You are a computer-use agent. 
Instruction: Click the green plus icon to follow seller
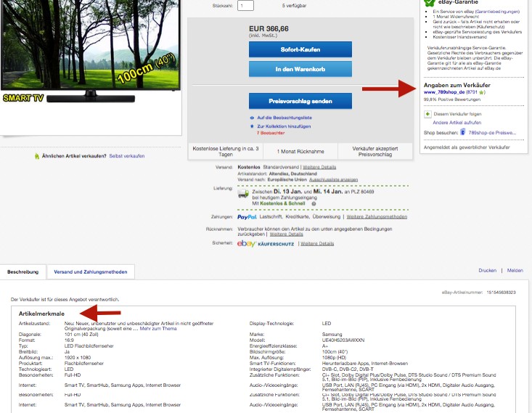point(427,115)
